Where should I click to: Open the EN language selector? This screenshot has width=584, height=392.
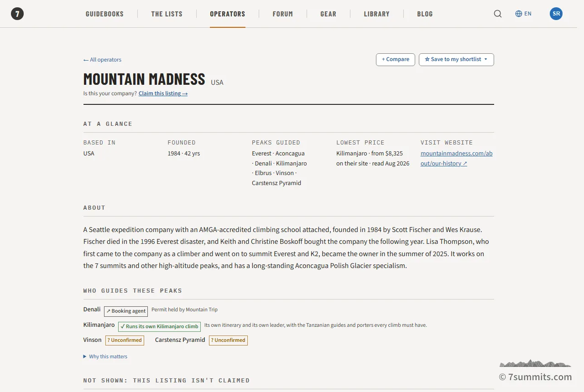click(x=523, y=14)
